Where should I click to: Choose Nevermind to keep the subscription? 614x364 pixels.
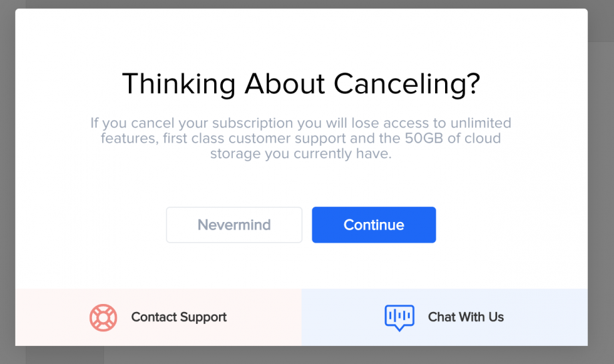coord(234,225)
